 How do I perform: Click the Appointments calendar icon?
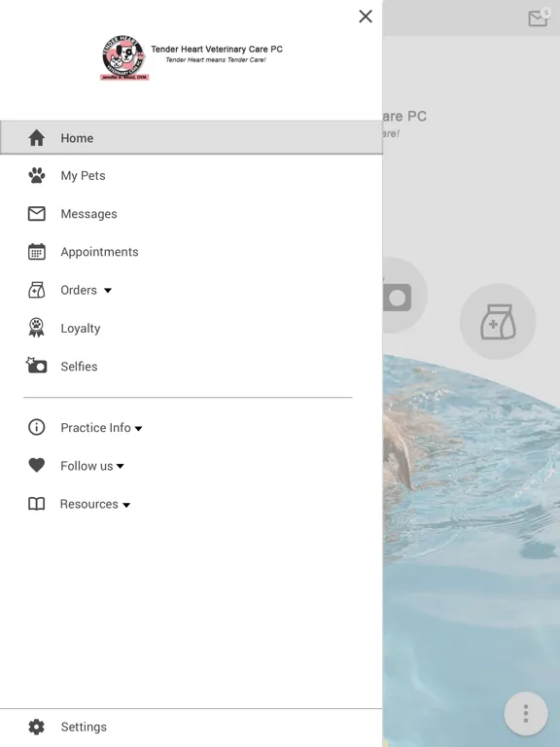tap(37, 252)
